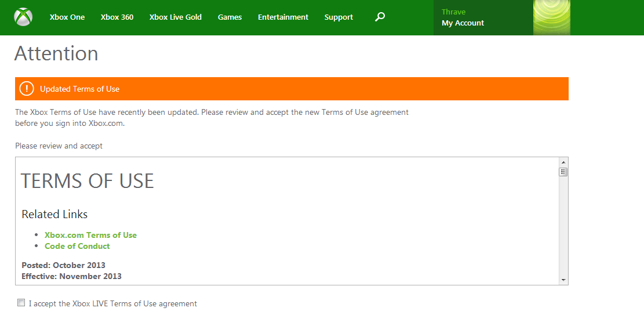Image resolution: width=644 pixels, height=315 pixels.
Task: Click the terms box scroll down arrow
Action: [x=563, y=280]
